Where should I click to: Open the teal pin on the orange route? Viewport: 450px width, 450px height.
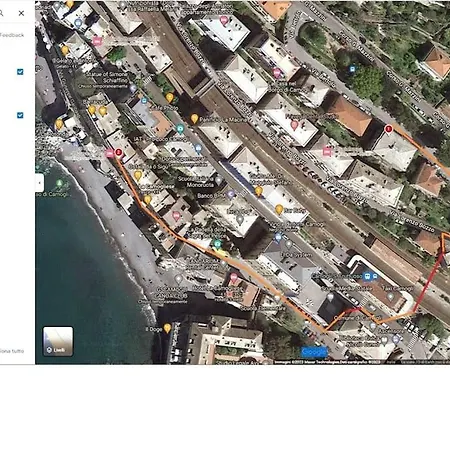click(217, 245)
